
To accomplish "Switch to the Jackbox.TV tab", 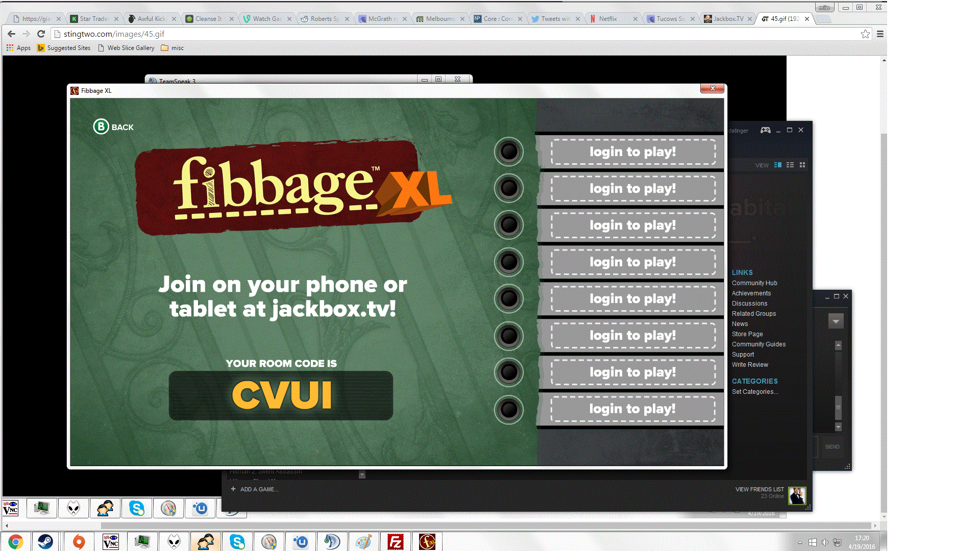I will pos(727,19).
